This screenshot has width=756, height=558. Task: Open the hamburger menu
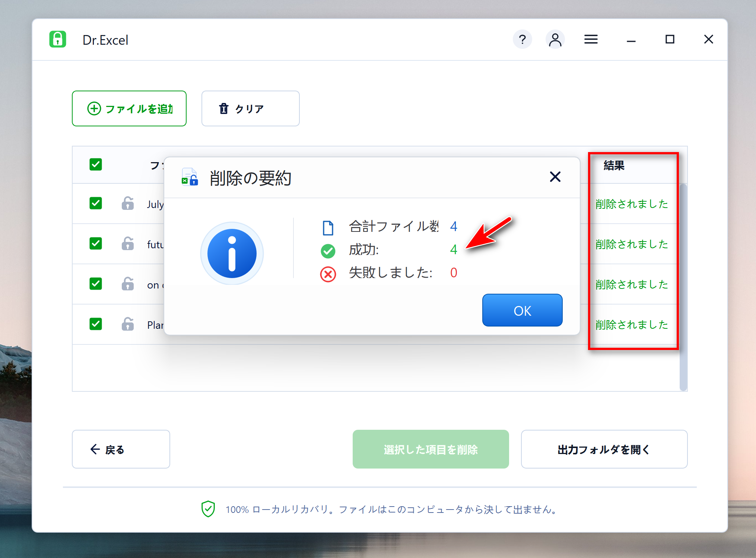click(591, 39)
